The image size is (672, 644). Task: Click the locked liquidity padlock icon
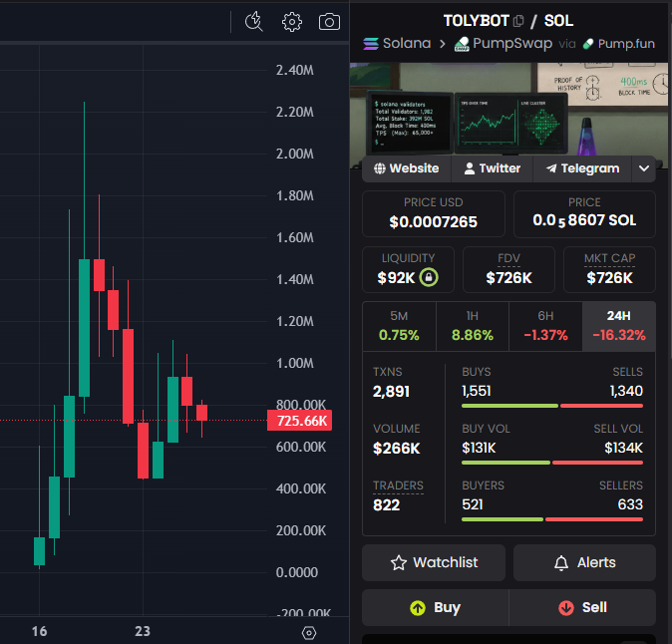tap(429, 277)
